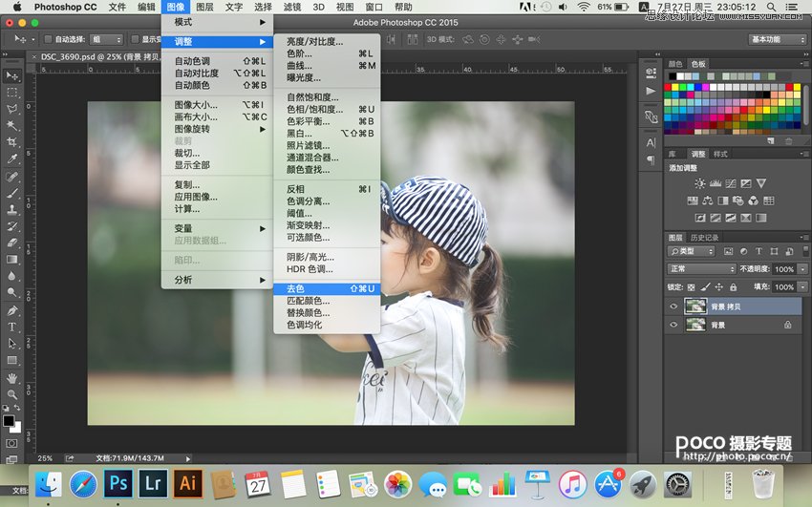Select the Magic Wand tool
This screenshot has height=507, width=812.
click(11, 125)
